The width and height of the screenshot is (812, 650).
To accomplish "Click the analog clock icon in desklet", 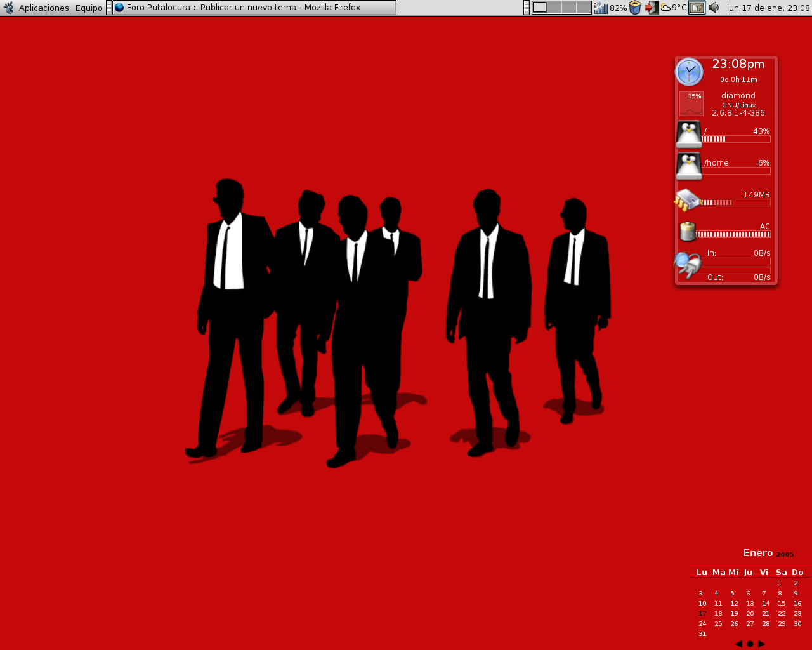I will point(689,72).
